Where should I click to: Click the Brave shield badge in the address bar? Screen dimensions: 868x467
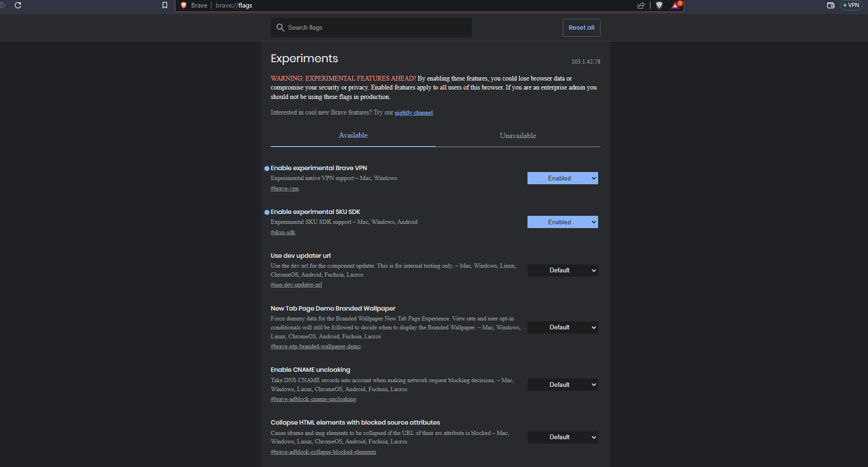click(184, 6)
